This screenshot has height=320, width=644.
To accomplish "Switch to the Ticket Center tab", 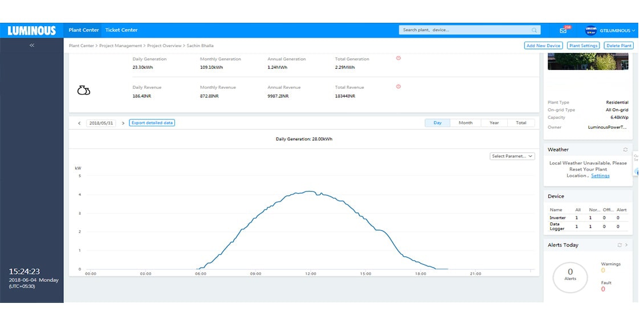I will click(x=121, y=30).
